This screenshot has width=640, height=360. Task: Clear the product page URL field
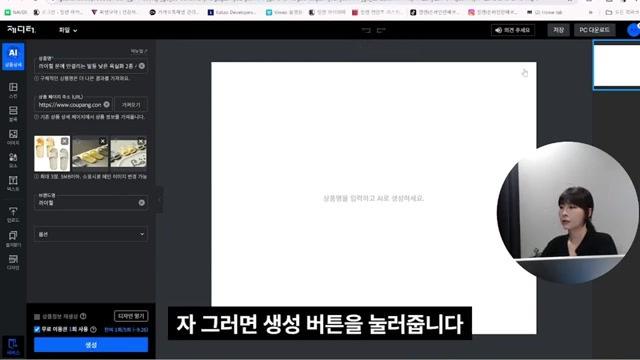107,104
